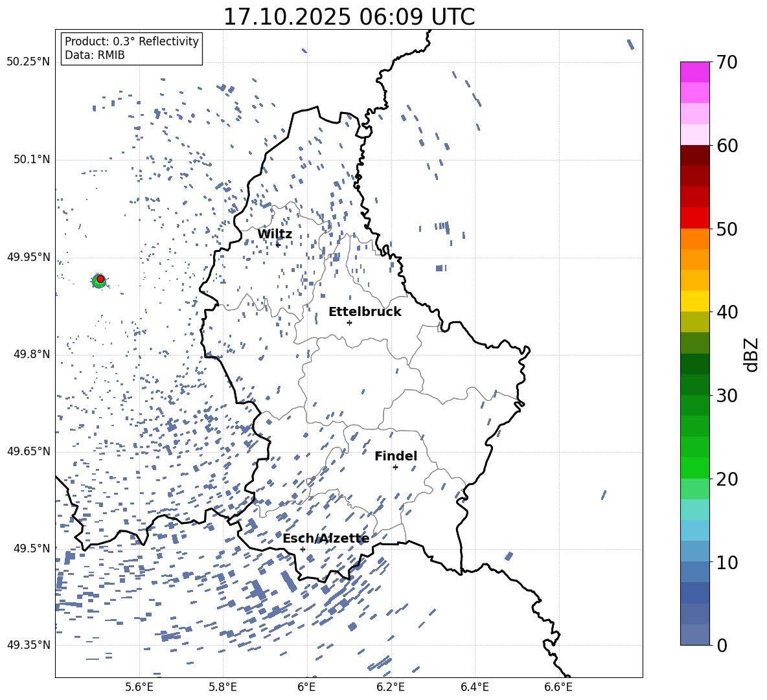Viewport: 767px width, 700px height.
Task: Click the longitude label 6.6°E
Action: click(x=558, y=687)
